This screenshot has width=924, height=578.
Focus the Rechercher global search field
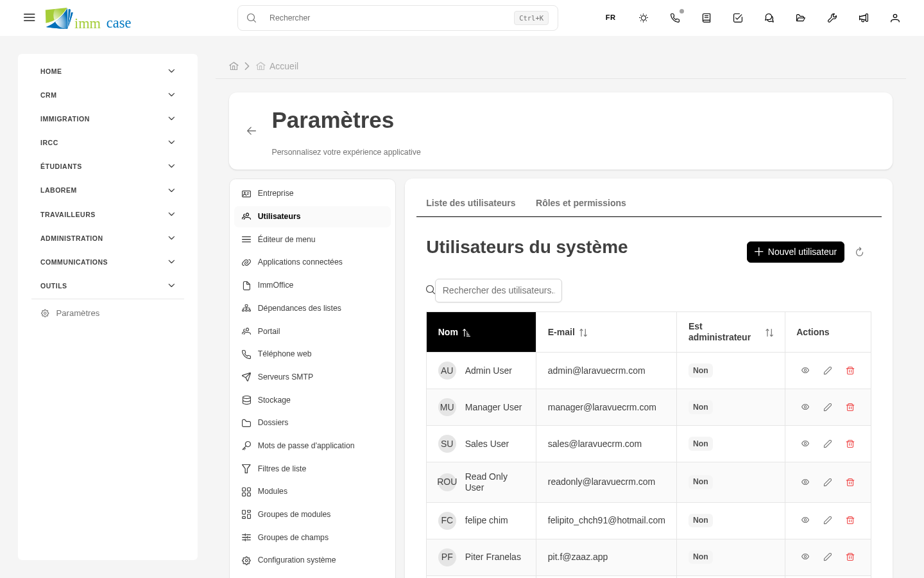point(398,18)
